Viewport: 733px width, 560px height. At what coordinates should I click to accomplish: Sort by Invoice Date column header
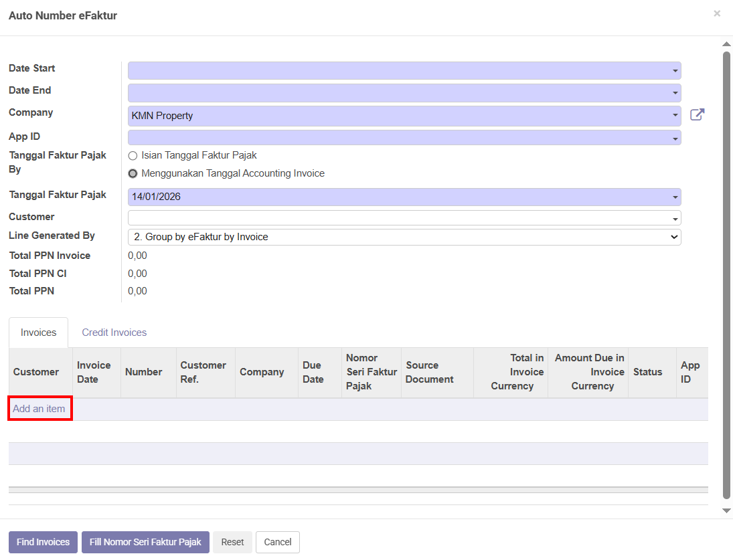pyautogui.click(x=94, y=372)
